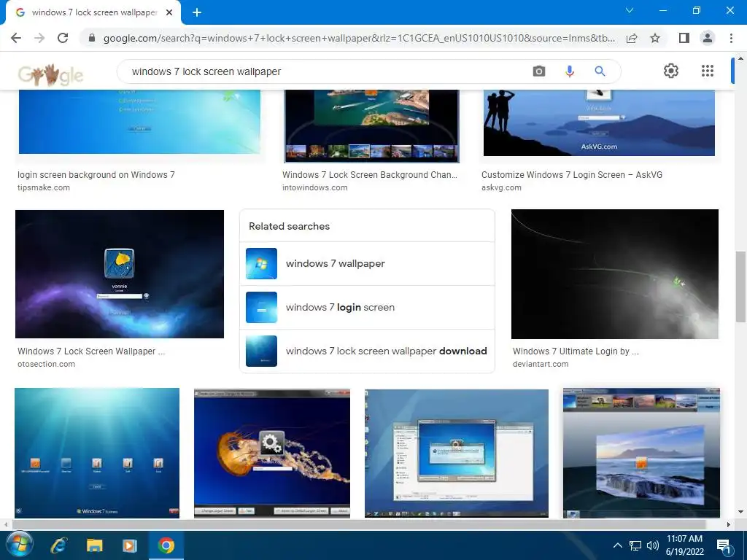This screenshot has height=560, width=747.
Task: Open the notification center icon
Action: 724,547
